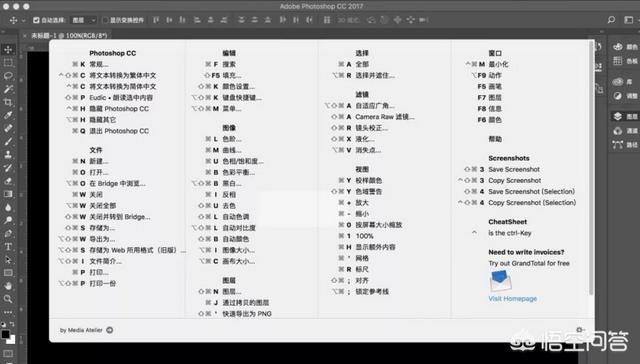640x364 pixels.
Task: Select the Zoom tool in the toolbar
Action: point(8,299)
